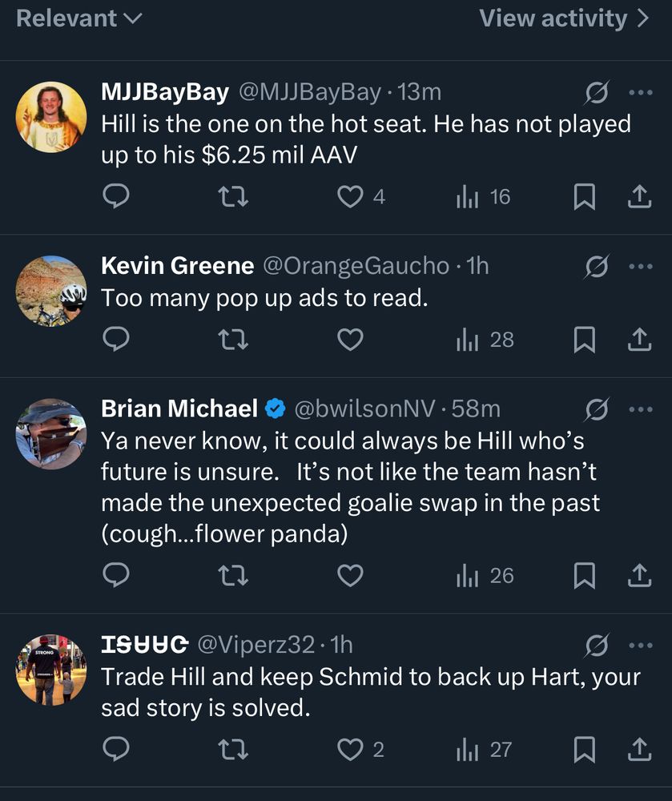
Task: Bookmark MJJBayBay's tweet
Action: [585, 197]
